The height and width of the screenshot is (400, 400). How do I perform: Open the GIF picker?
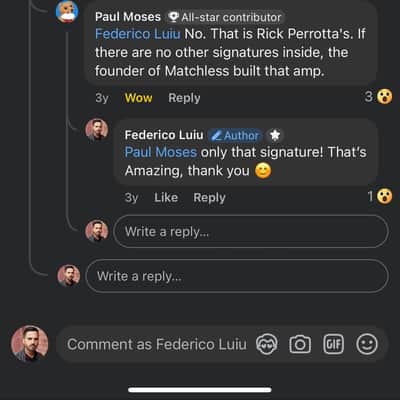pos(333,344)
